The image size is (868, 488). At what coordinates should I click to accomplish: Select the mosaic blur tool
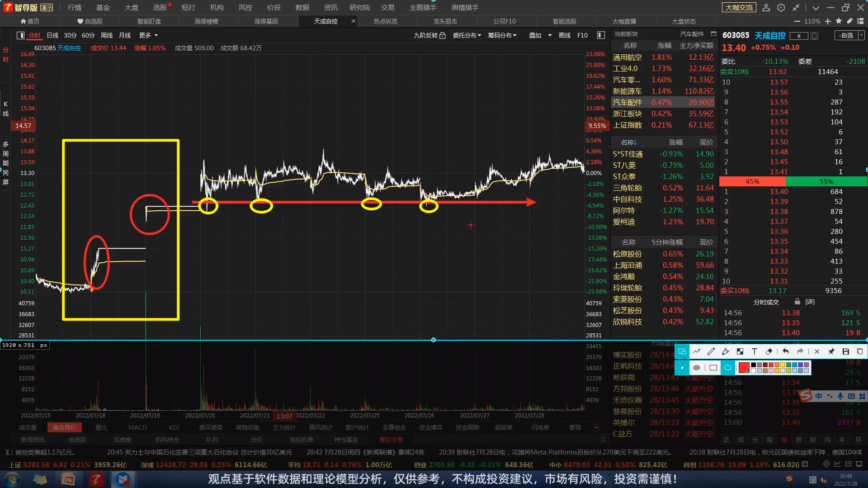click(740, 351)
